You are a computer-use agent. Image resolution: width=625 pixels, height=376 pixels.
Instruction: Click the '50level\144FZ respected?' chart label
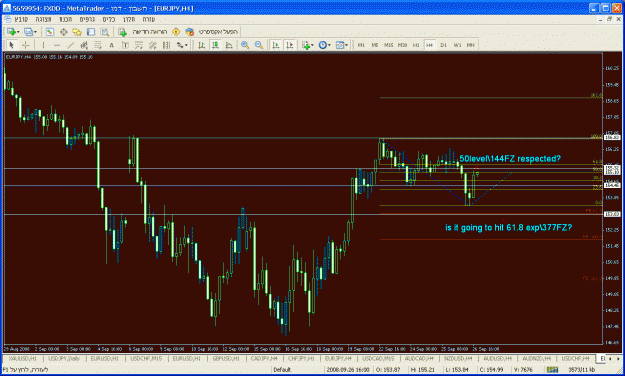(x=510, y=159)
